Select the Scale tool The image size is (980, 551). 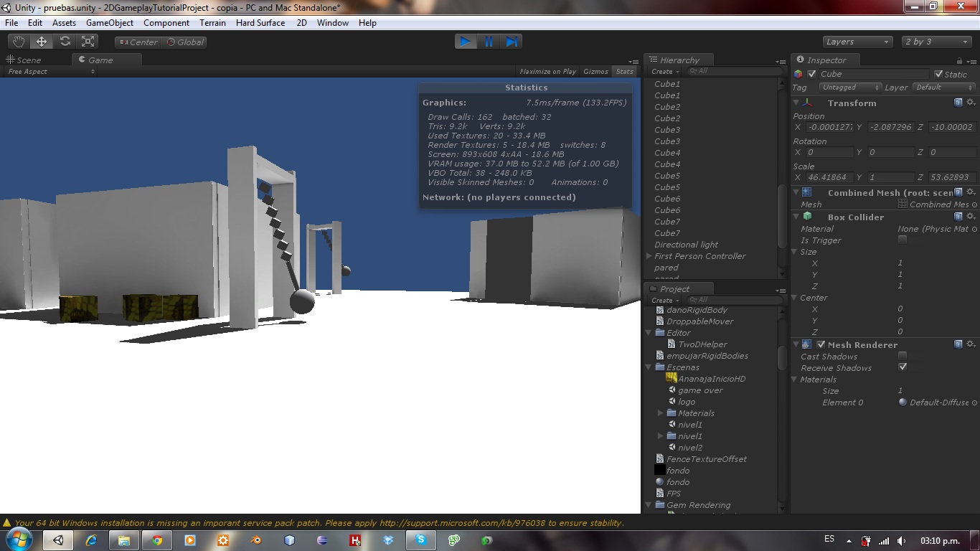click(88, 41)
